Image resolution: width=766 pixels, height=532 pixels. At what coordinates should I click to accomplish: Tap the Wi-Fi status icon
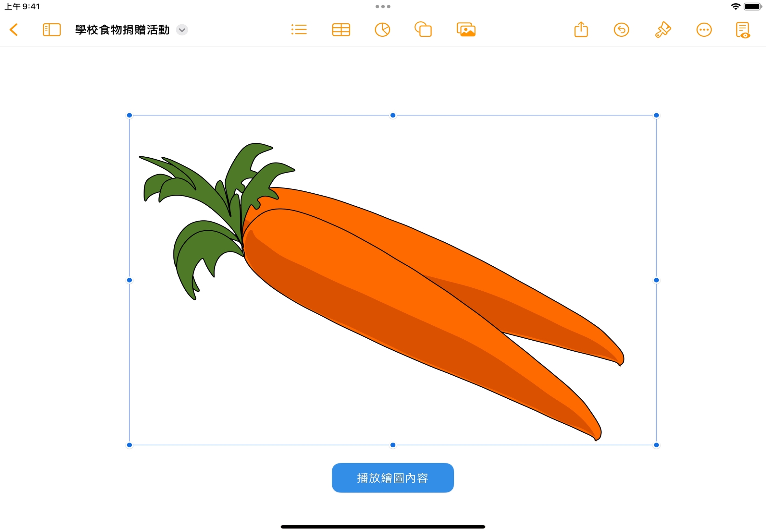tap(735, 6)
